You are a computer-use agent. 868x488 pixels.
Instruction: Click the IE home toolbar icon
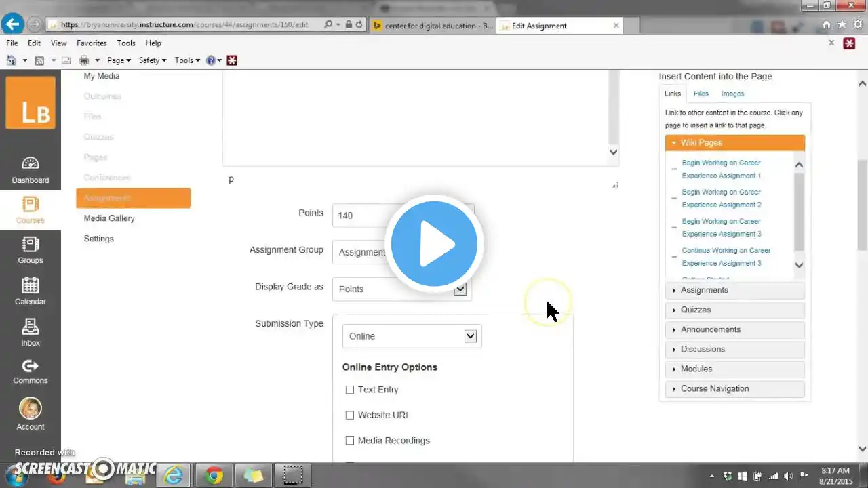coord(11,60)
